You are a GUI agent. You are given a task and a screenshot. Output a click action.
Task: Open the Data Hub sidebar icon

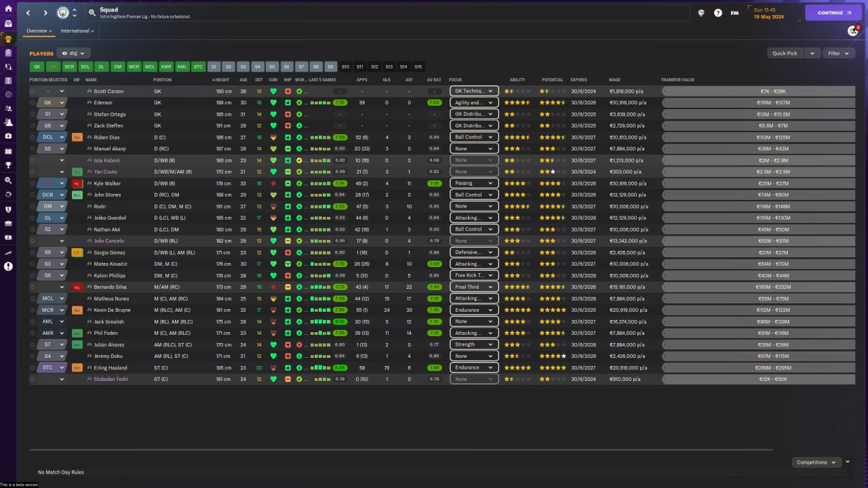(8, 95)
